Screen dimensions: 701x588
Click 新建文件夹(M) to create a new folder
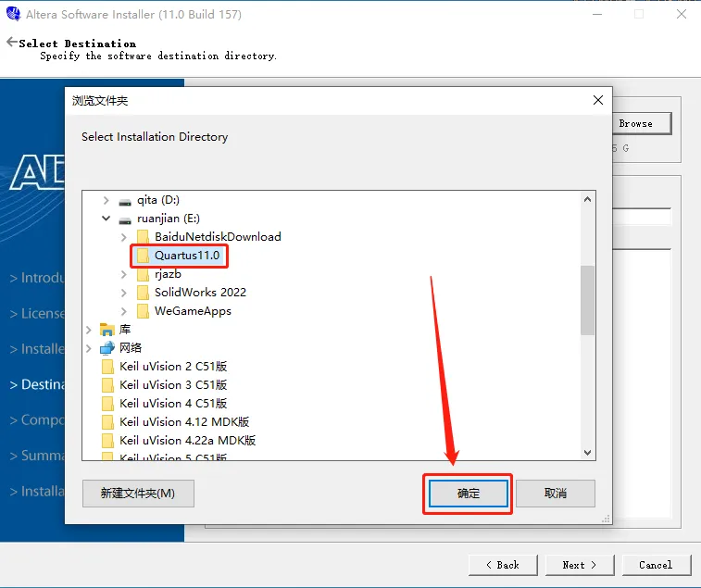coord(138,494)
